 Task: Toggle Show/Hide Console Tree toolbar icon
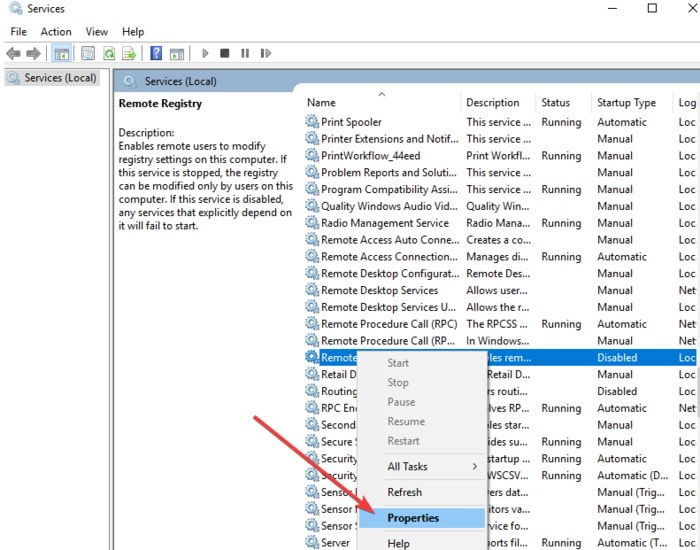pyautogui.click(x=62, y=54)
